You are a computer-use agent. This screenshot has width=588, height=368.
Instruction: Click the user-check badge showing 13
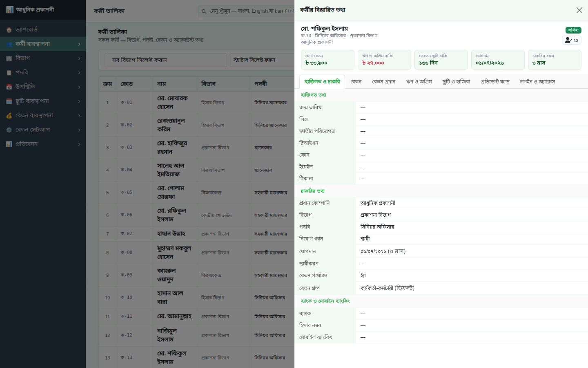pyautogui.click(x=572, y=40)
